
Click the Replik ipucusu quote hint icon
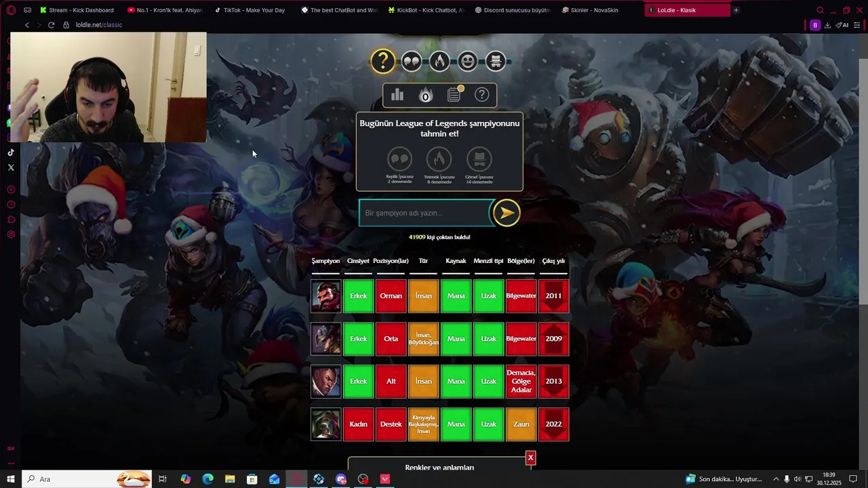(x=399, y=159)
